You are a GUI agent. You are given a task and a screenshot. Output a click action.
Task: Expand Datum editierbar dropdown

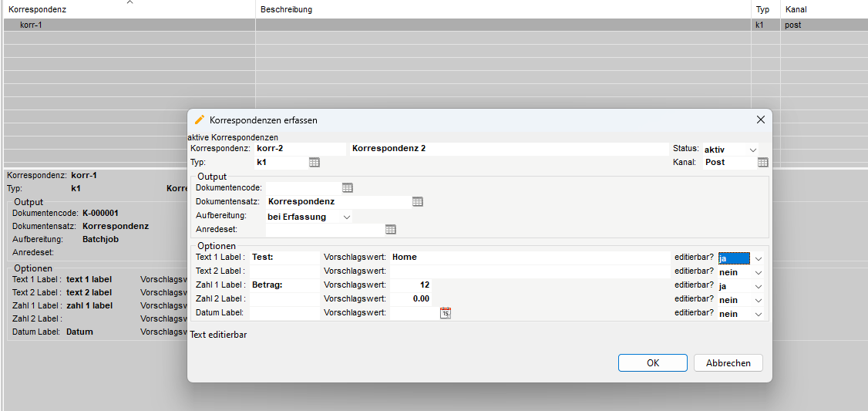pos(758,315)
